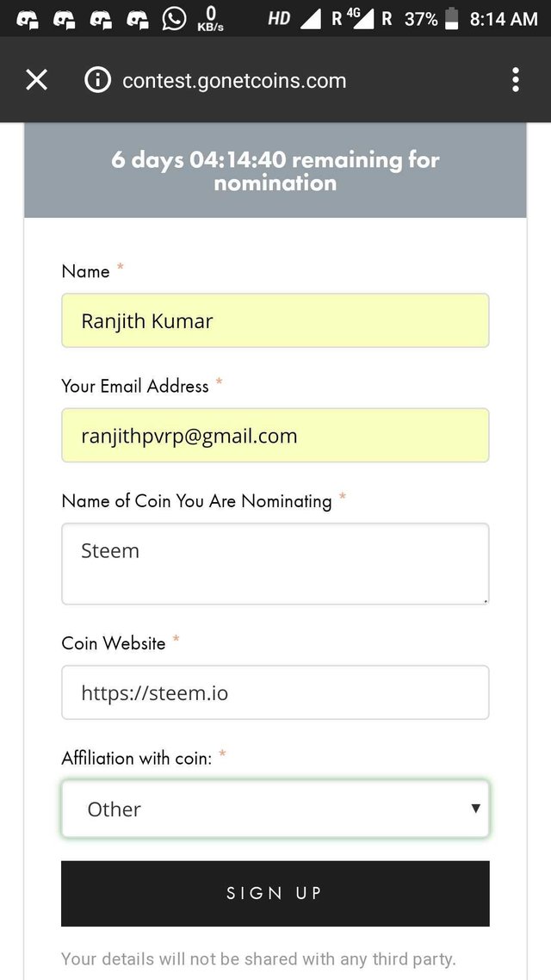The image size is (551, 980).
Task: Click the contest.gonetcoins.com address text
Action: point(234,81)
